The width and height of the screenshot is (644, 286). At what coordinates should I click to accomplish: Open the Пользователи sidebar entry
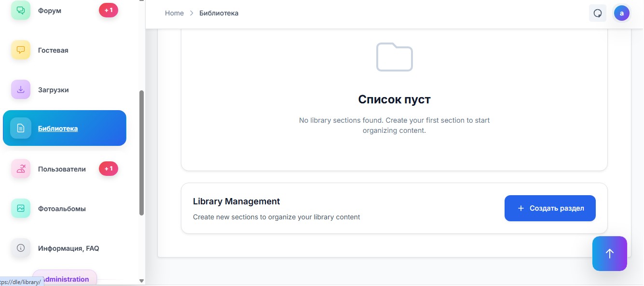click(x=62, y=169)
